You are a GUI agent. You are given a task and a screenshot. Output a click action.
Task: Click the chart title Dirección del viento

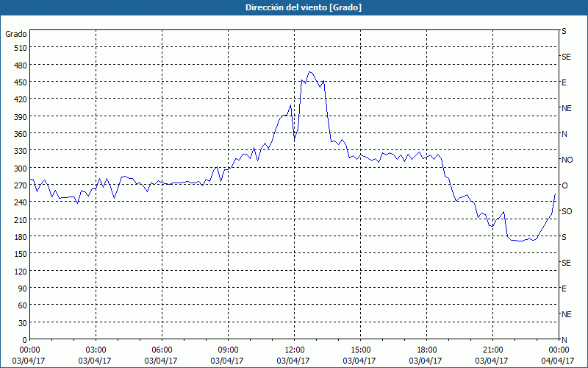click(x=293, y=7)
